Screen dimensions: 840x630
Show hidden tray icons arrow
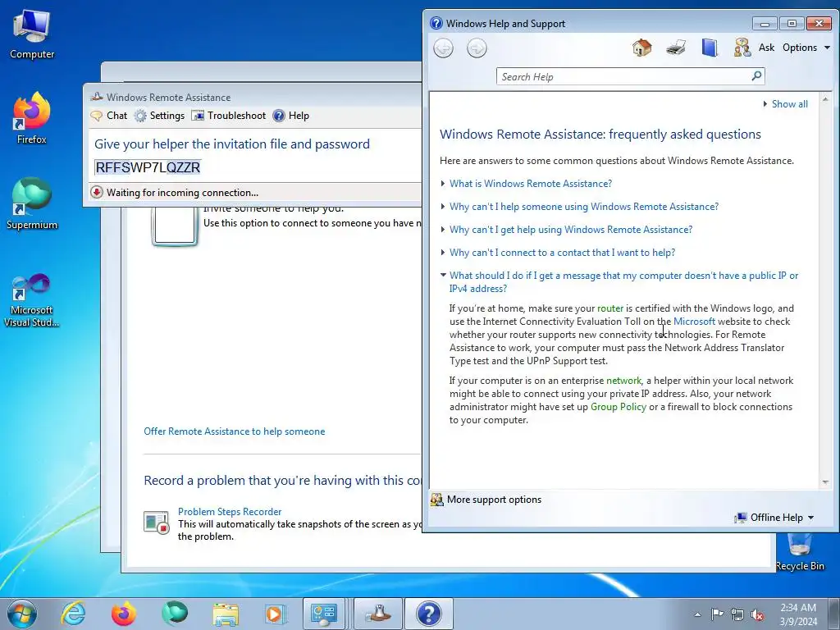click(697, 614)
